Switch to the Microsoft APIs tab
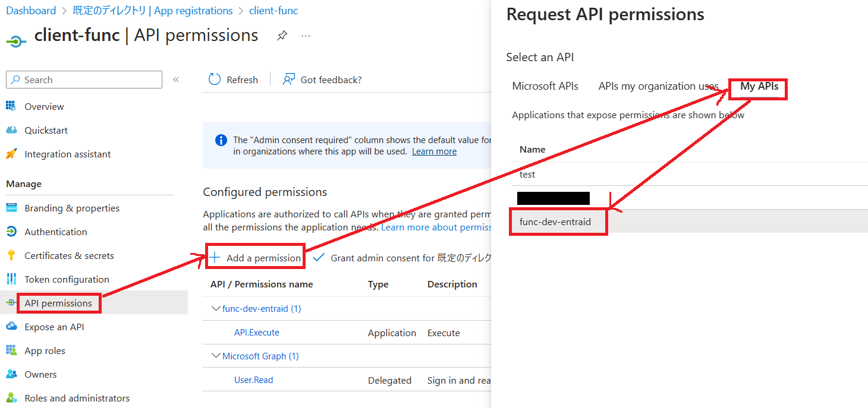 pos(545,86)
